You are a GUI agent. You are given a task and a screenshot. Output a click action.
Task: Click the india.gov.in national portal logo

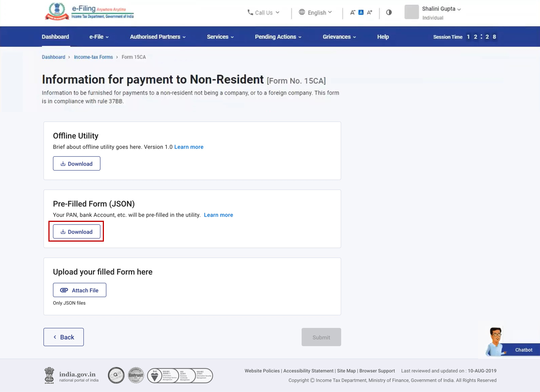click(x=71, y=375)
